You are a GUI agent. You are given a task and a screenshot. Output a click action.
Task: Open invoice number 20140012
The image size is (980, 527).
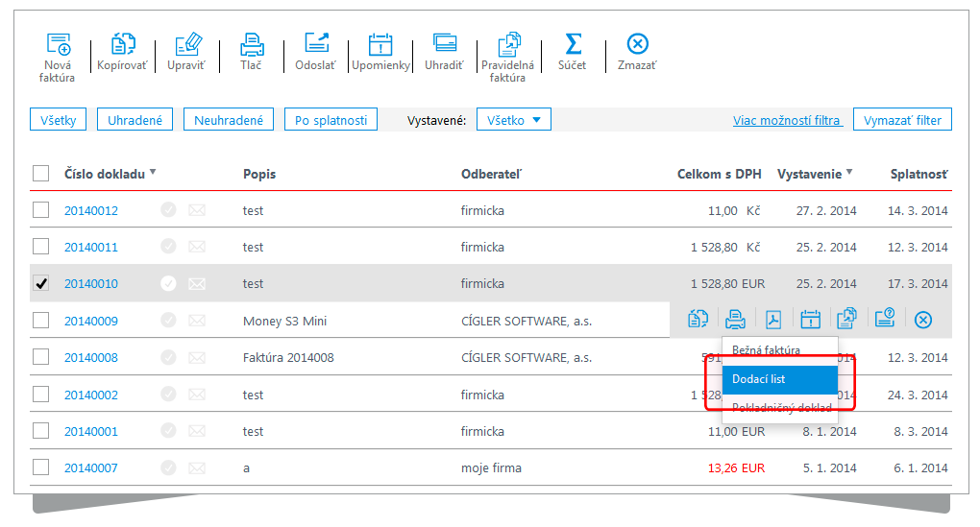click(91, 210)
